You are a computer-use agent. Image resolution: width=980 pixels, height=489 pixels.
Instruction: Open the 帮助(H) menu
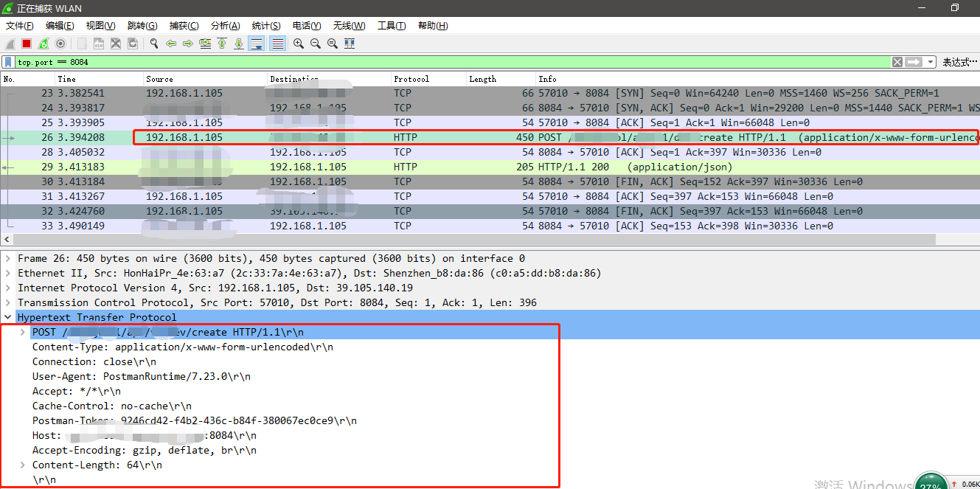click(433, 26)
